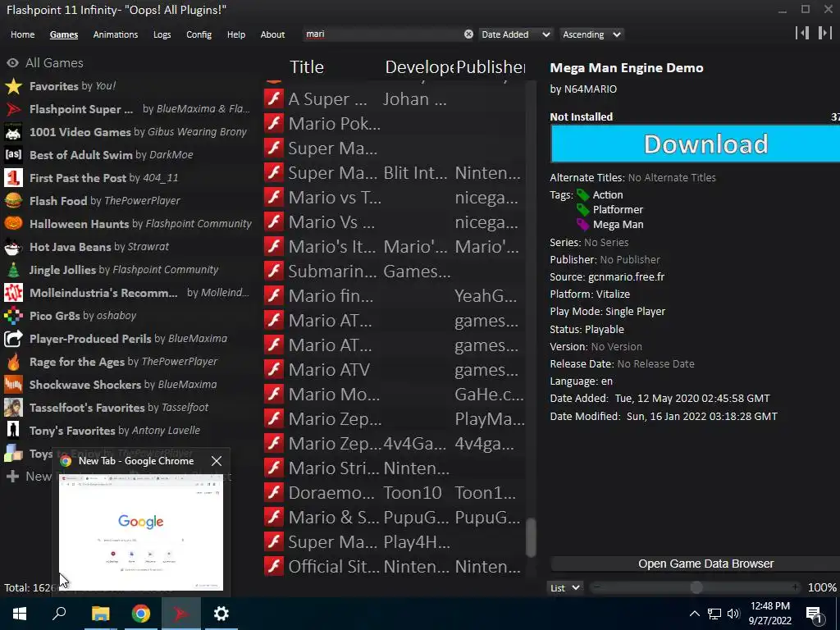The image size is (840, 630).
Task: Select the Mario Mo... game row
Action: [x=395, y=395]
